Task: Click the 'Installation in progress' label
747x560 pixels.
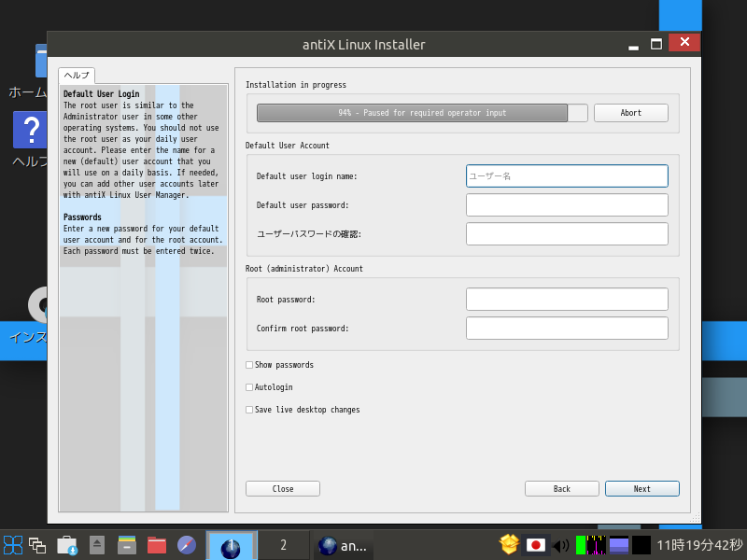Action: tap(296, 85)
